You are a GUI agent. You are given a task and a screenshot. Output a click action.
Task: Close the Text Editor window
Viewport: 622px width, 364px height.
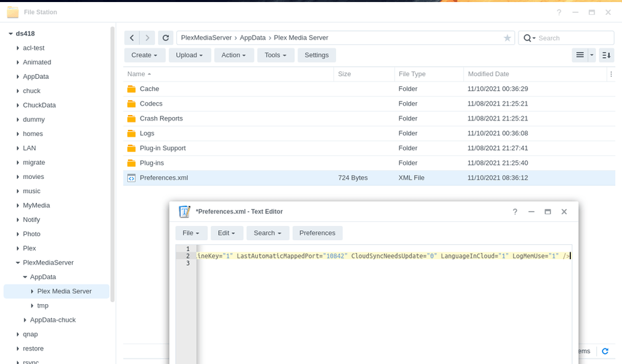564,212
